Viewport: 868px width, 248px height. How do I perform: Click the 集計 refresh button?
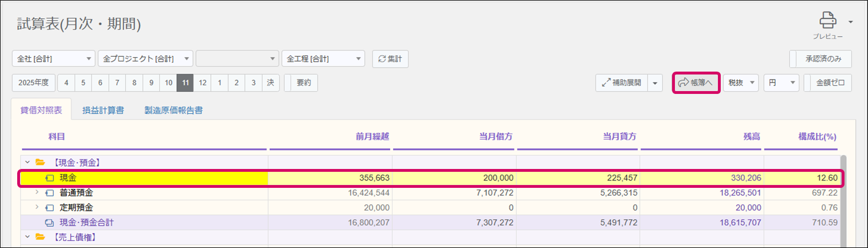pos(390,58)
